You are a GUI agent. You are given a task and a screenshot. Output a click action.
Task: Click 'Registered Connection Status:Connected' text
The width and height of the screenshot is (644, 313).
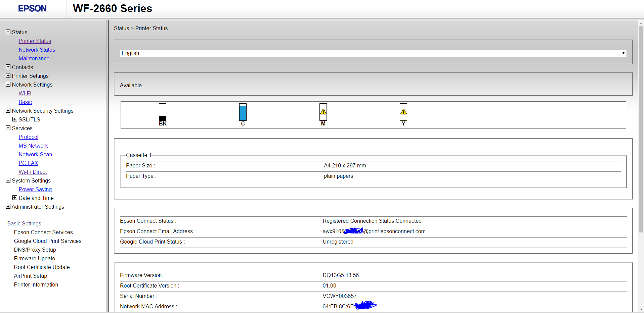[372, 221]
